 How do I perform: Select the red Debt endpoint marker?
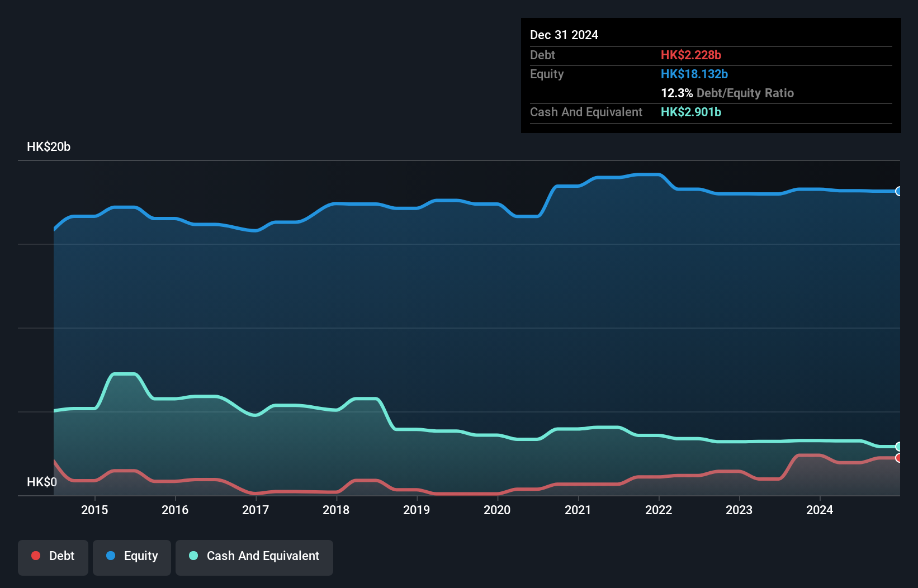click(899, 458)
